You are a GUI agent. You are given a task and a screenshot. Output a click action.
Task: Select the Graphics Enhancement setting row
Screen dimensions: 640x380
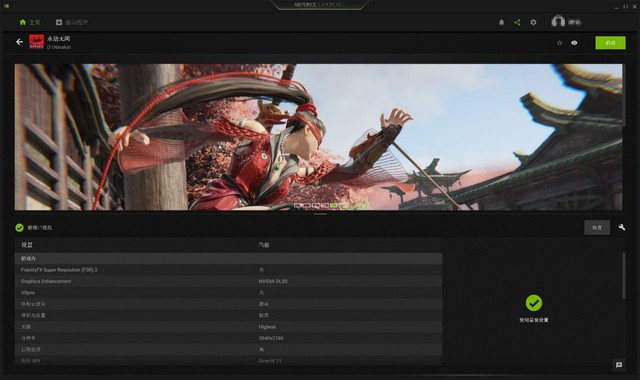[x=229, y=281]
